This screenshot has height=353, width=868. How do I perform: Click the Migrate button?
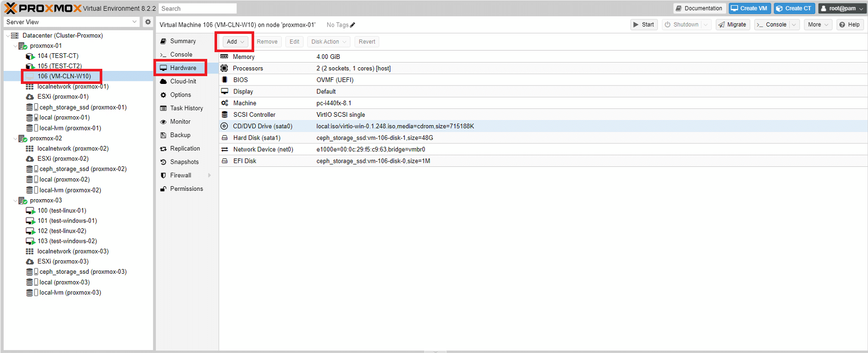(732, 25)
